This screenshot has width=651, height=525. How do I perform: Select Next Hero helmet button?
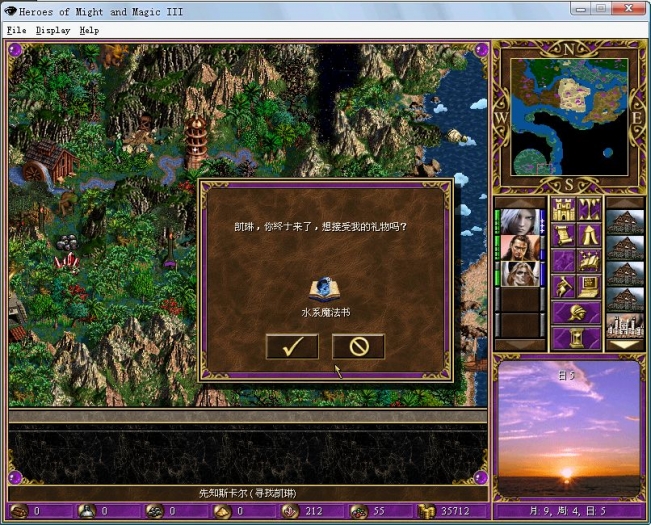click(576, 313)
